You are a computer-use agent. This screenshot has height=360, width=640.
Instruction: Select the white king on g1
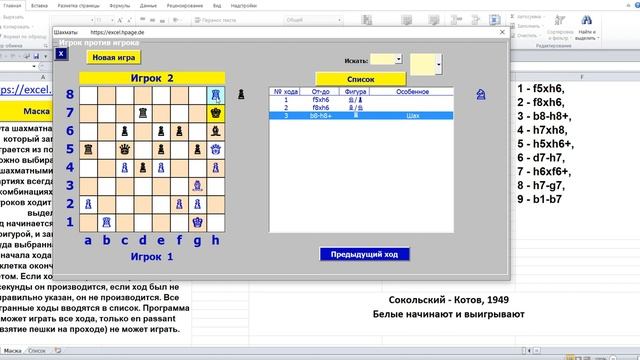(198, 222)
